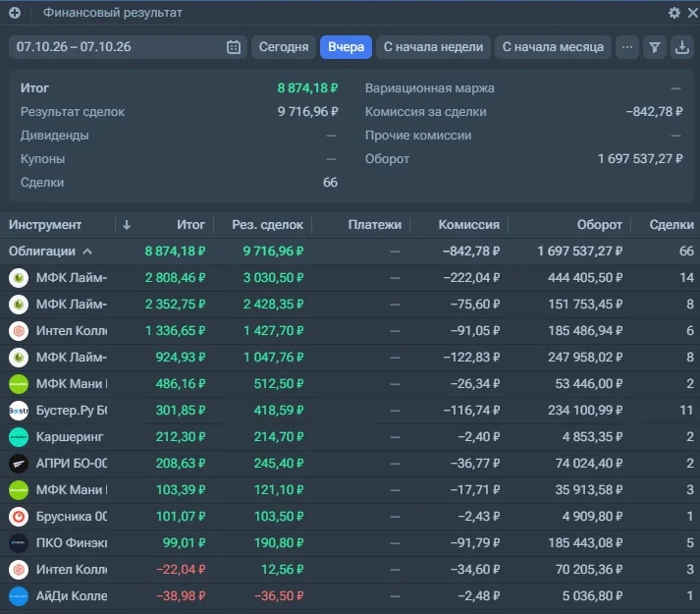
Task: Click the Купоны label
Action: pos(42,159)
